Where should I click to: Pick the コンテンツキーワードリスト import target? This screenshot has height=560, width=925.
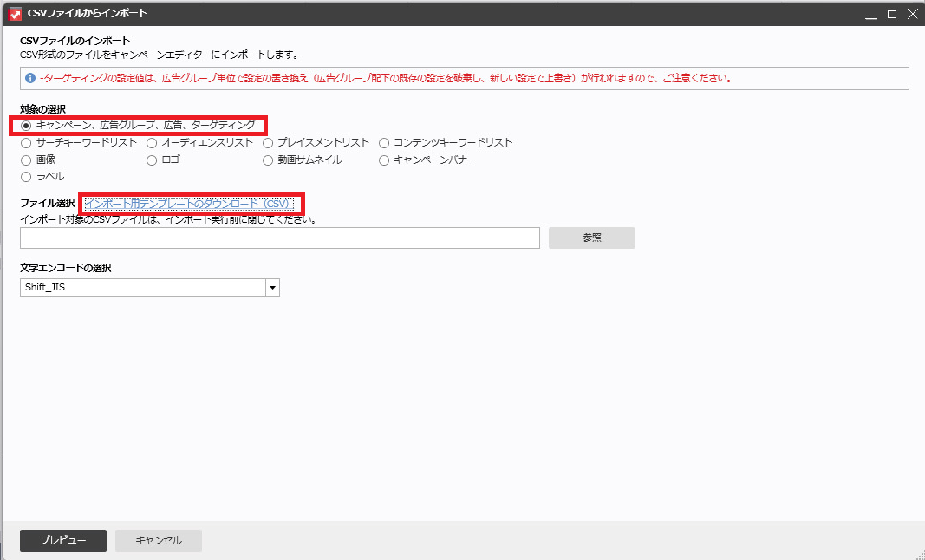click(384, 143)
